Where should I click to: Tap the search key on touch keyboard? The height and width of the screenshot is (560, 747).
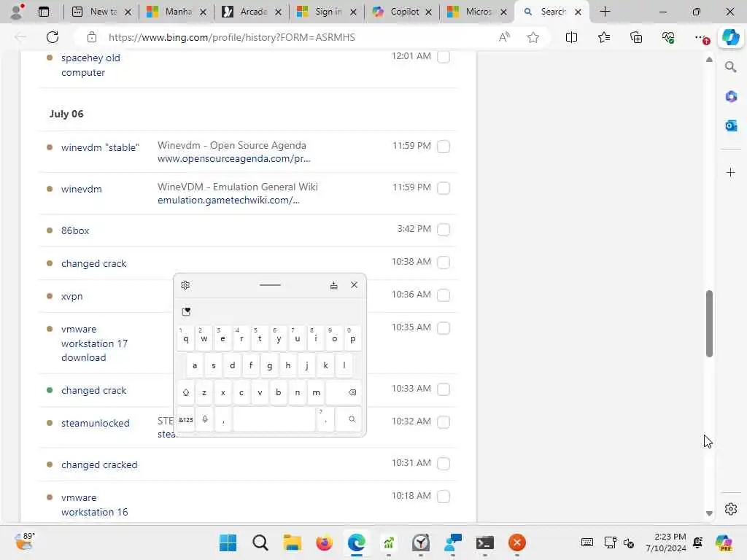(x=352, y=419)
